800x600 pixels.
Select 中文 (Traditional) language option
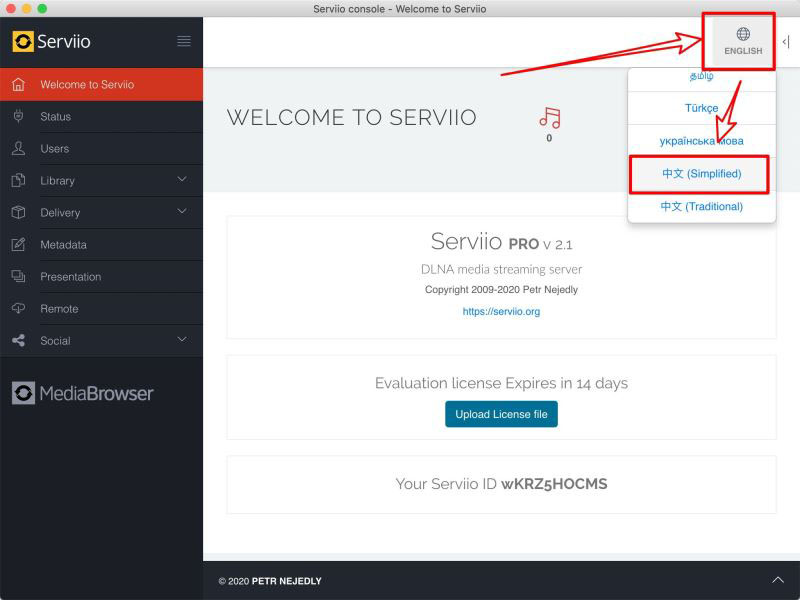point(702,206)
